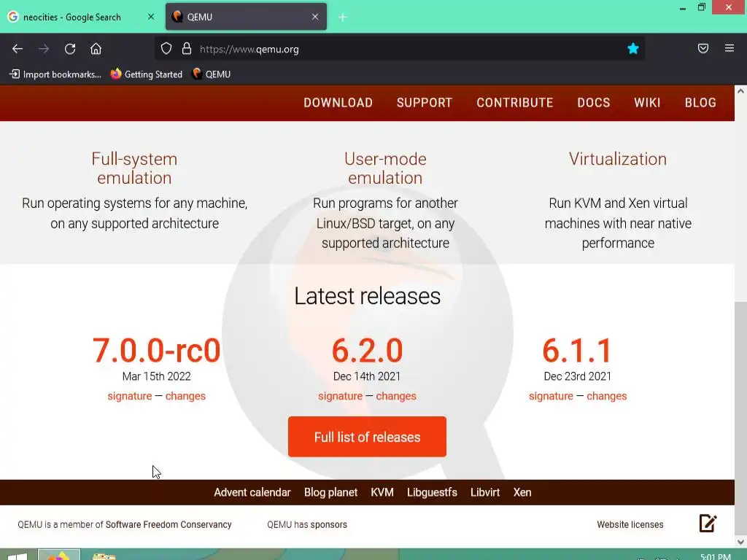View site security padlock information
The width and height of the screenshot is (747, 560).
point(187,49)
